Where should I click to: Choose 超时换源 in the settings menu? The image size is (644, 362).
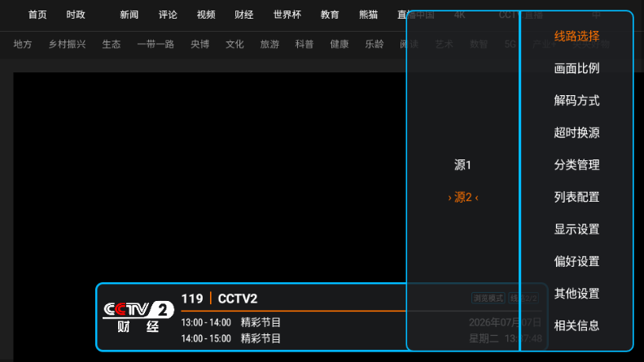point(576,133)
